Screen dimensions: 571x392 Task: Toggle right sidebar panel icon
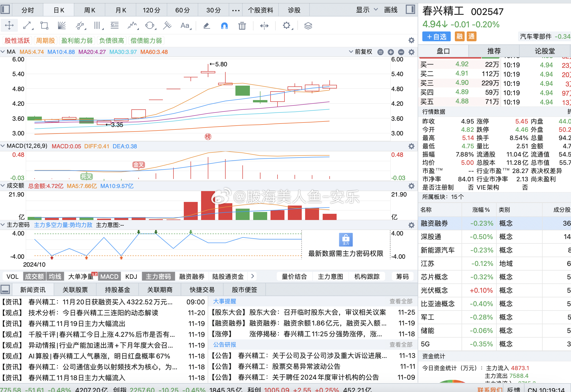pyautogui.click(x=410, y=10)
